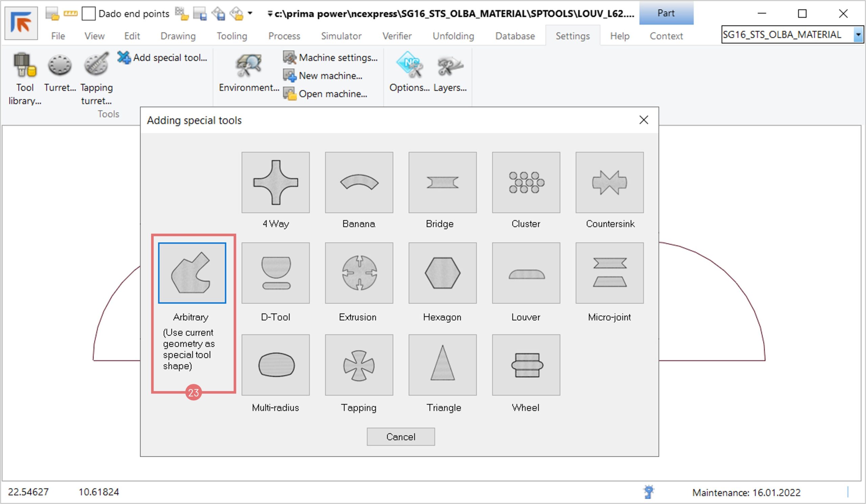The height and width of the screenshot is (504, 866).
Task: Pick the Cluster tool icon
Action: 526,182
